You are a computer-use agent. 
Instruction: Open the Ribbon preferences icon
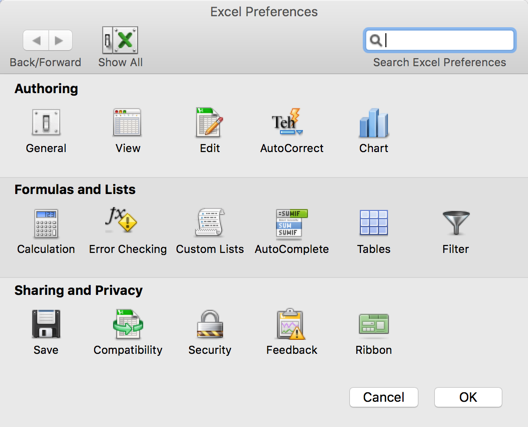374,324
